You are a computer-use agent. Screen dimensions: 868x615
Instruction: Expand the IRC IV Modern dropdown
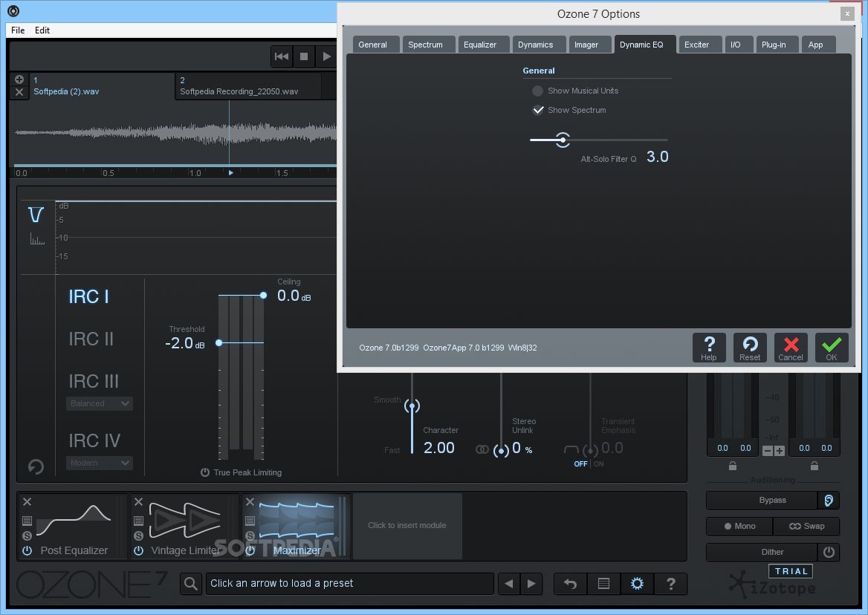(100, 463)
